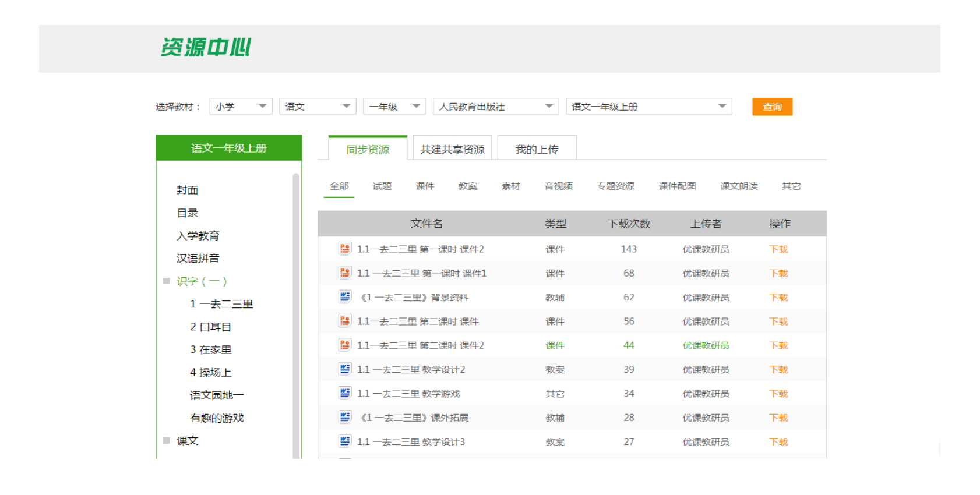
Task: Open the 语文 subject dropdown
Action: 318,107
